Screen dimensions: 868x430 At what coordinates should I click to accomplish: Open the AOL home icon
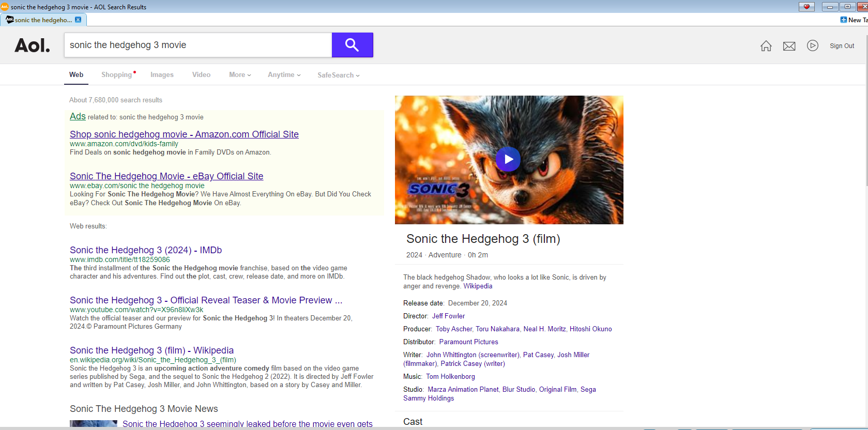pos(766,46)
